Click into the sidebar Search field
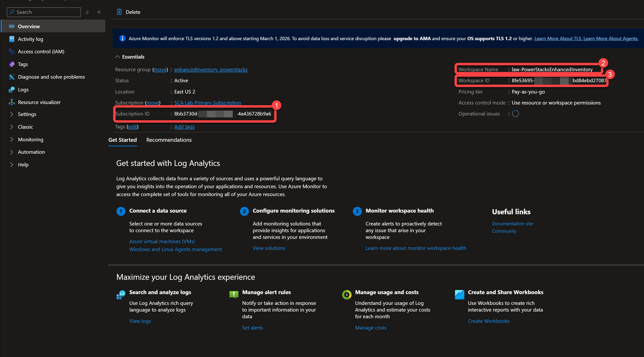 (x=44, y=12)
